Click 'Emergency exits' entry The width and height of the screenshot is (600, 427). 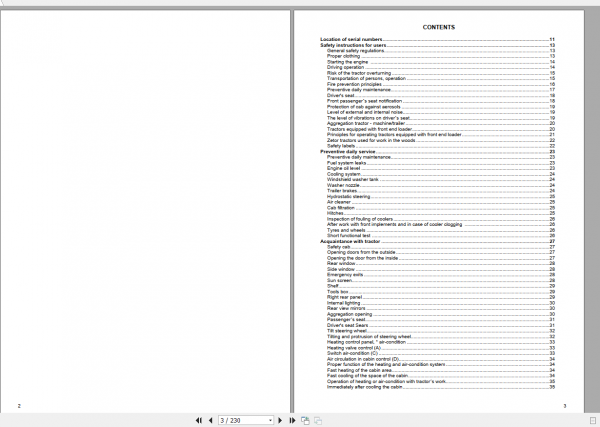[345, 275]
